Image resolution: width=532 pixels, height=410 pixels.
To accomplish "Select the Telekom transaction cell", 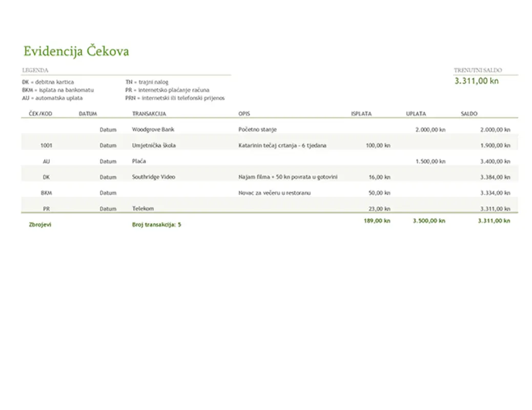I will (x=143, y=209).
